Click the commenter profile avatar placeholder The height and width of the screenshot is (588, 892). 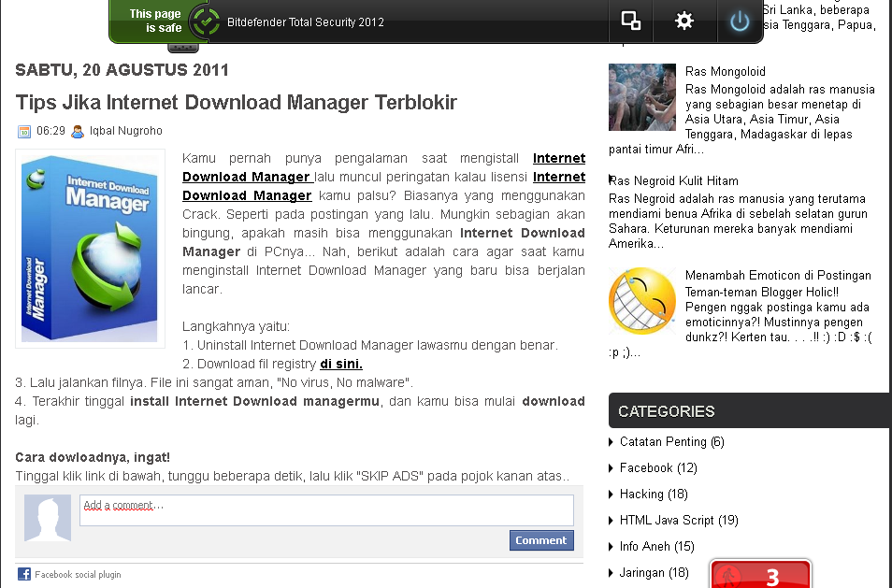point(48,518)
